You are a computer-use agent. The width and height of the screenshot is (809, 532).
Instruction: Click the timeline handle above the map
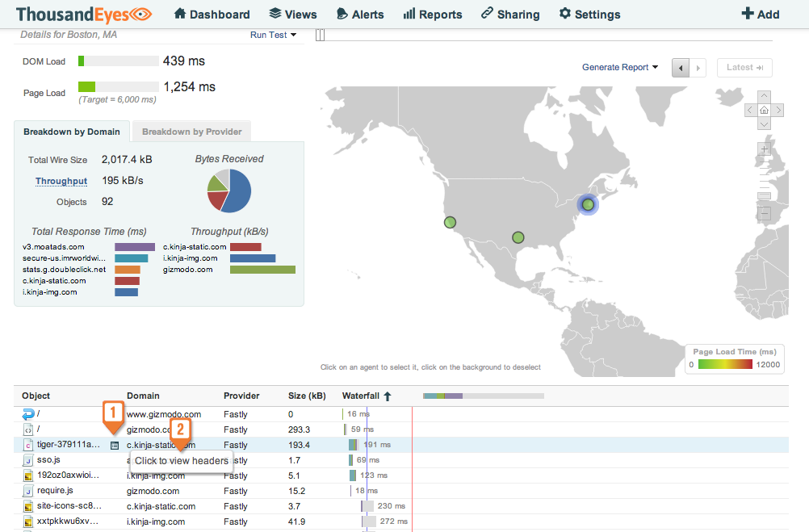(x=320, y=35)
